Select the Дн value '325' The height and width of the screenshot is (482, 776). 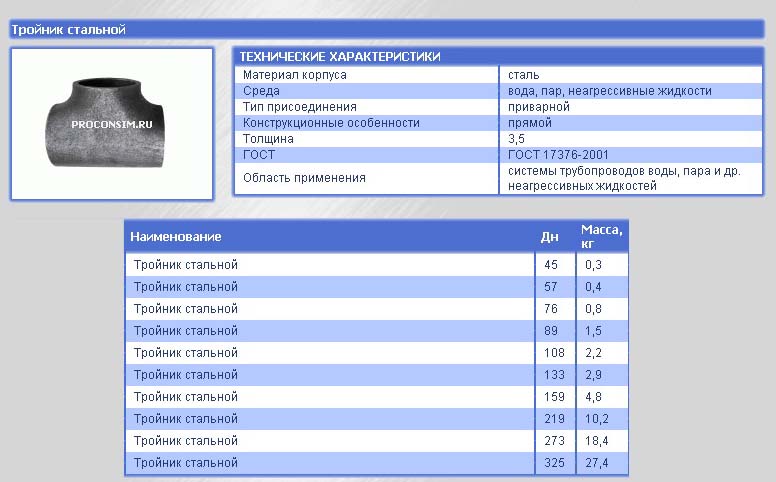(554, 463)
